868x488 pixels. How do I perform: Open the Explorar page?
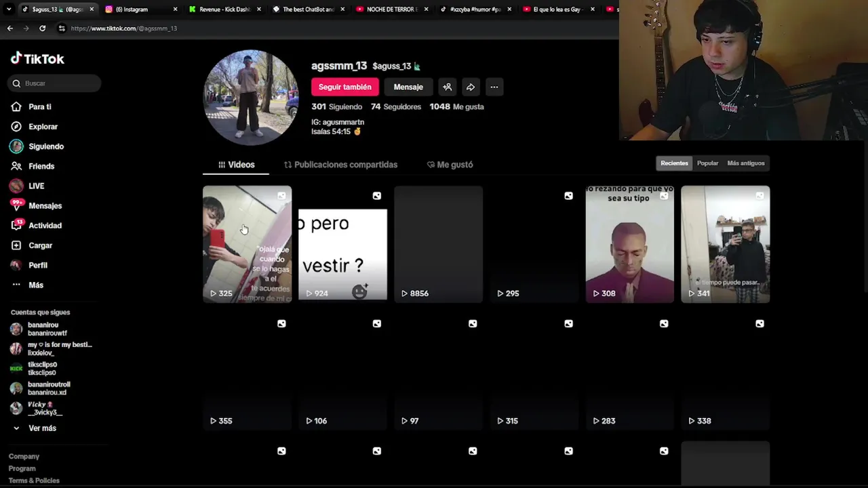43,127
